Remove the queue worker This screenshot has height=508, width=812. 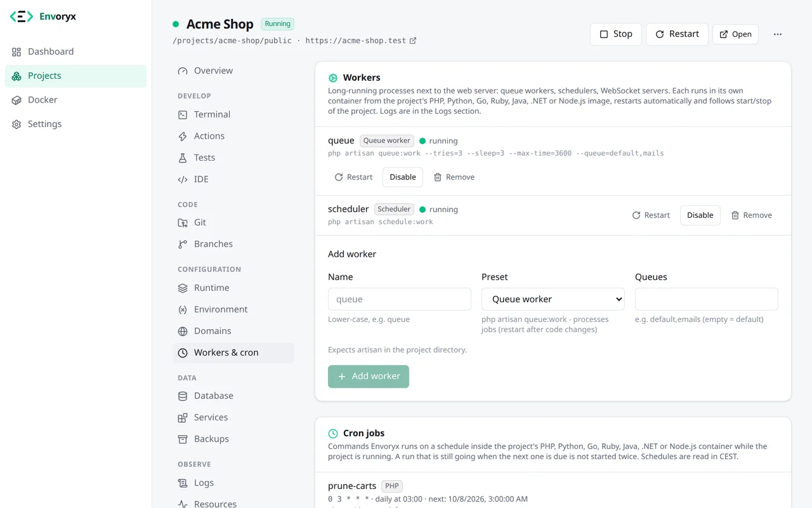click(454, 177)
